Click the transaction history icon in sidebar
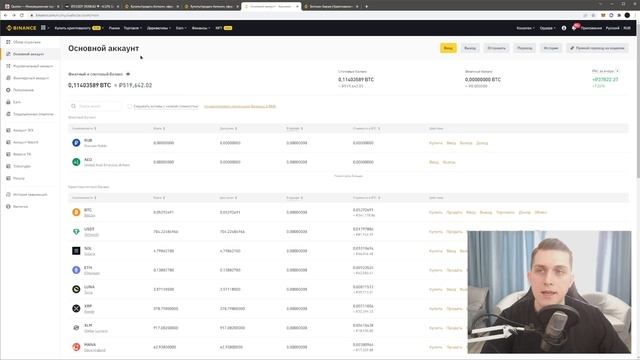Viewport: 640px width, 360px height. click(8, 195)
